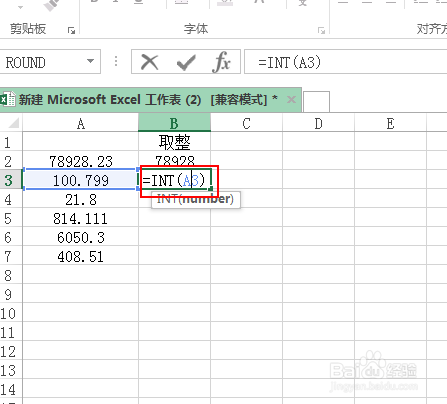This screenshot has width=447, height=404.
Task: Open clipboard group dialog launcher
Action: click(71, 30)
